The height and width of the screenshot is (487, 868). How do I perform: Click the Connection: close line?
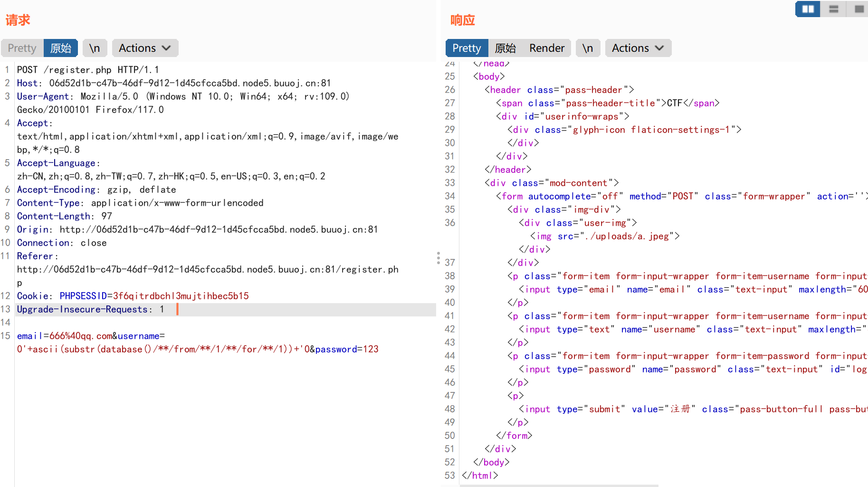pyautogui.click(x=62, y=243)
